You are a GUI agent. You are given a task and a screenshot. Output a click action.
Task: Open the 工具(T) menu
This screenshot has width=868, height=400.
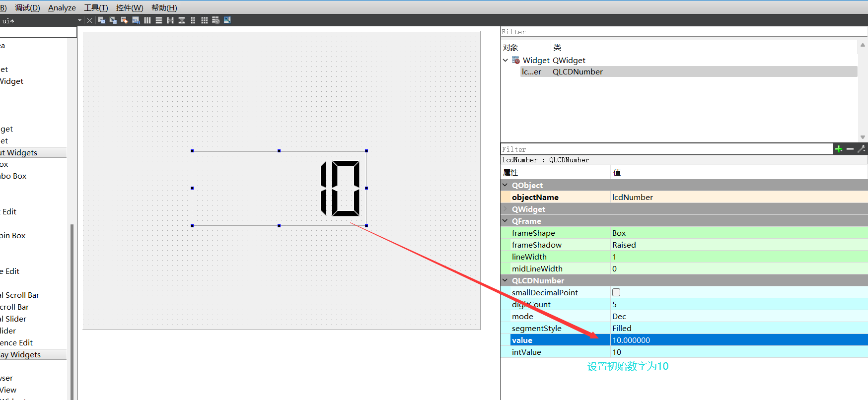click(96, 7)
